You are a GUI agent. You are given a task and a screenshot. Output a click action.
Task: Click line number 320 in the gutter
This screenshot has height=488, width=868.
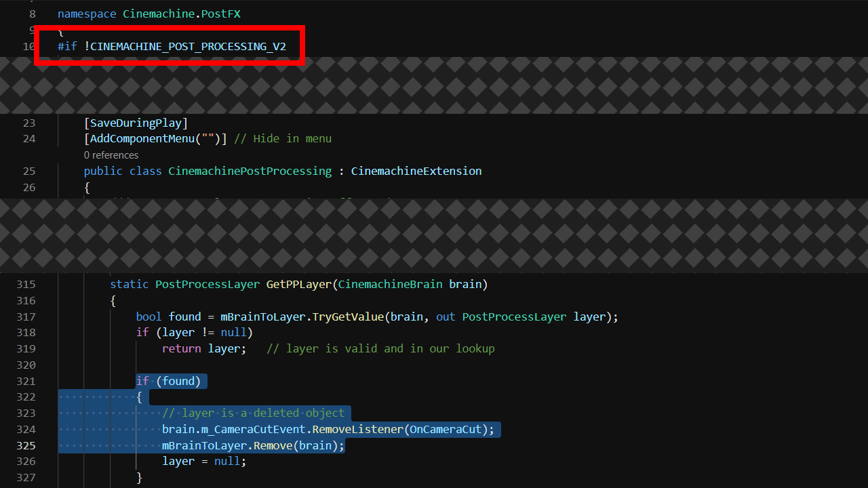(26, 365)
